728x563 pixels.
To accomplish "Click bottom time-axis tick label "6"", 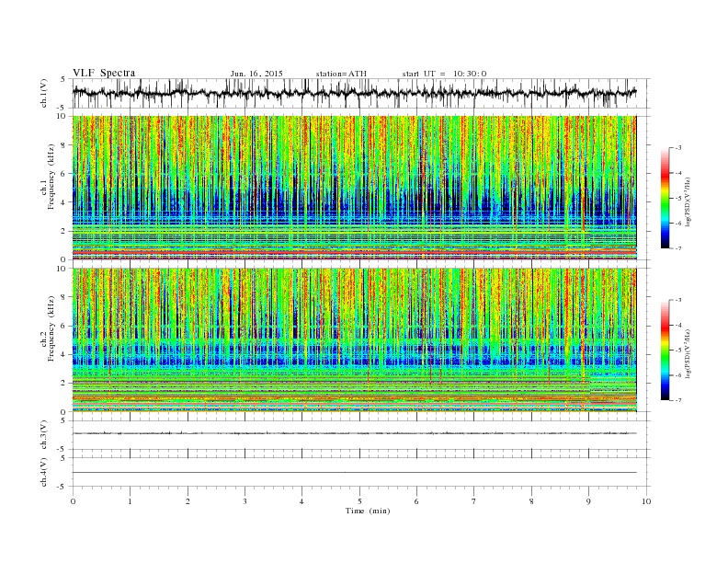I will (x=416, y=501).
